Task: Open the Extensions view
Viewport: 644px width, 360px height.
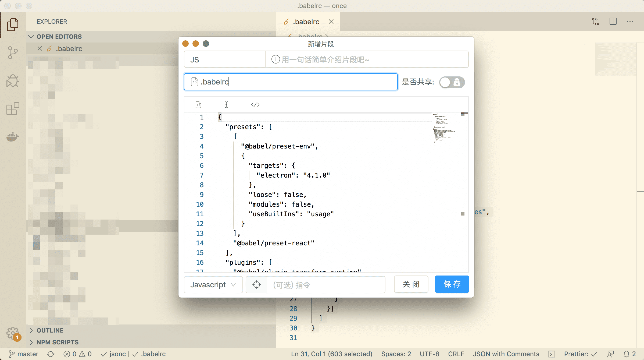Action: (13, 109)
